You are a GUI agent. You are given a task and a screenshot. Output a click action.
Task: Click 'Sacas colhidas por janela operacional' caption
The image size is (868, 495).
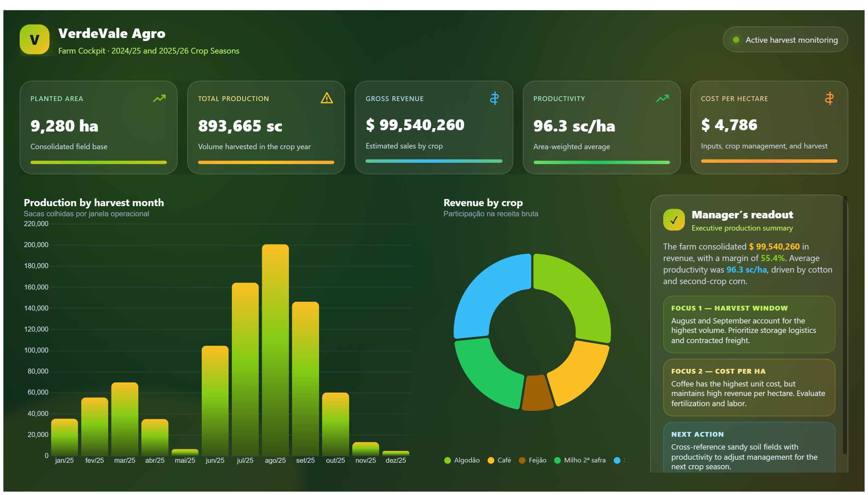tap(86, 214)
